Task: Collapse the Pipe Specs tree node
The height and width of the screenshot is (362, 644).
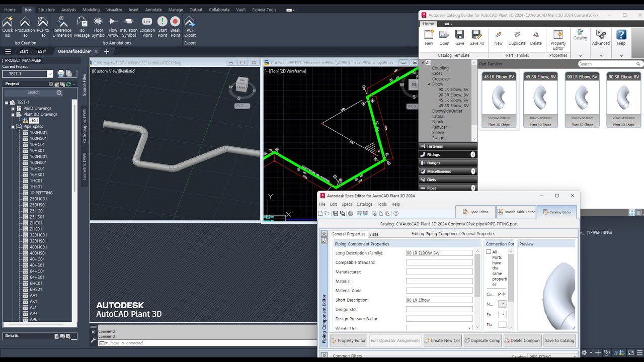Action: click(x=13, y=127)
